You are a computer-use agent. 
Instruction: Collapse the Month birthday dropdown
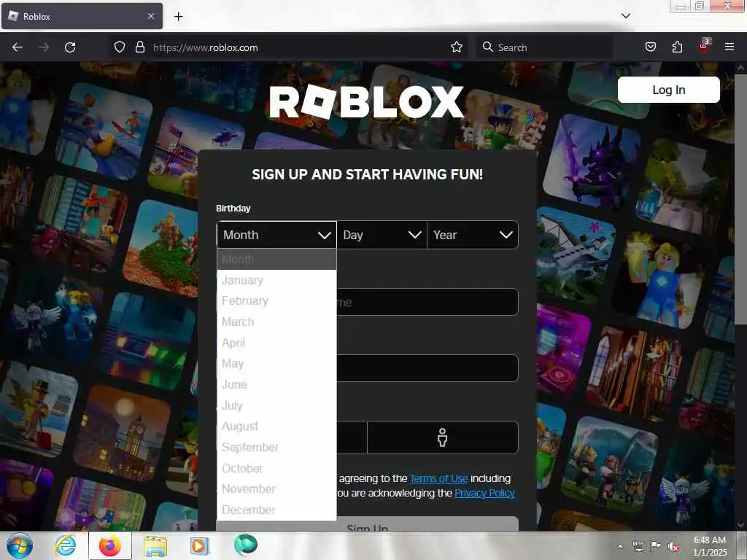coord(276,235)
